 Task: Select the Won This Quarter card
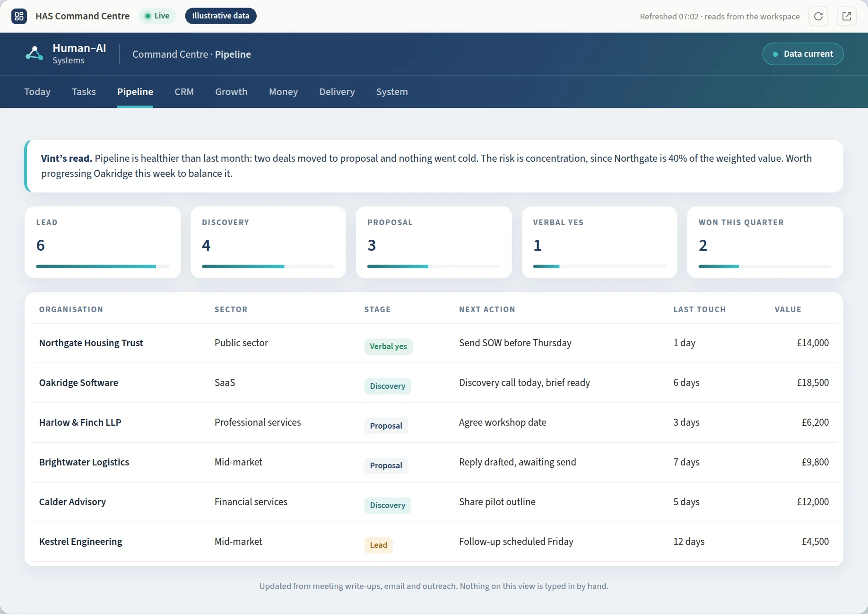pyautogui.click(x=764, y=242)
